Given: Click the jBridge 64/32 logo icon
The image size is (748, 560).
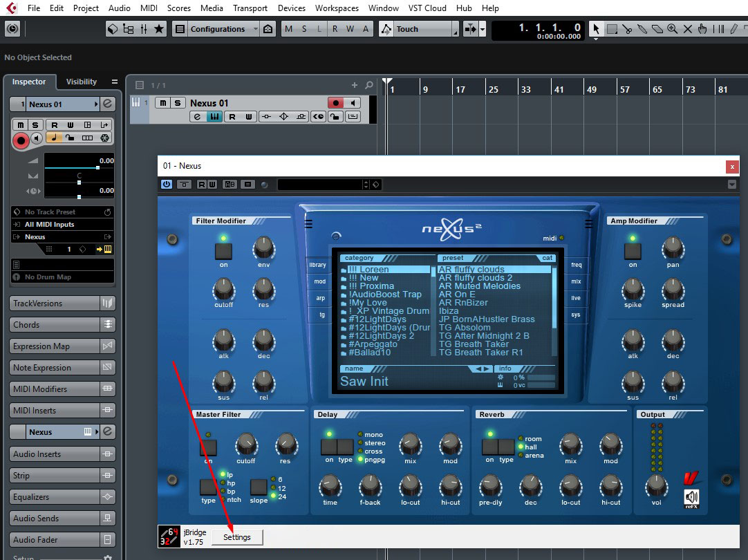Looking at the screenshot, I should pyautogui.click(x=169, y=536).
